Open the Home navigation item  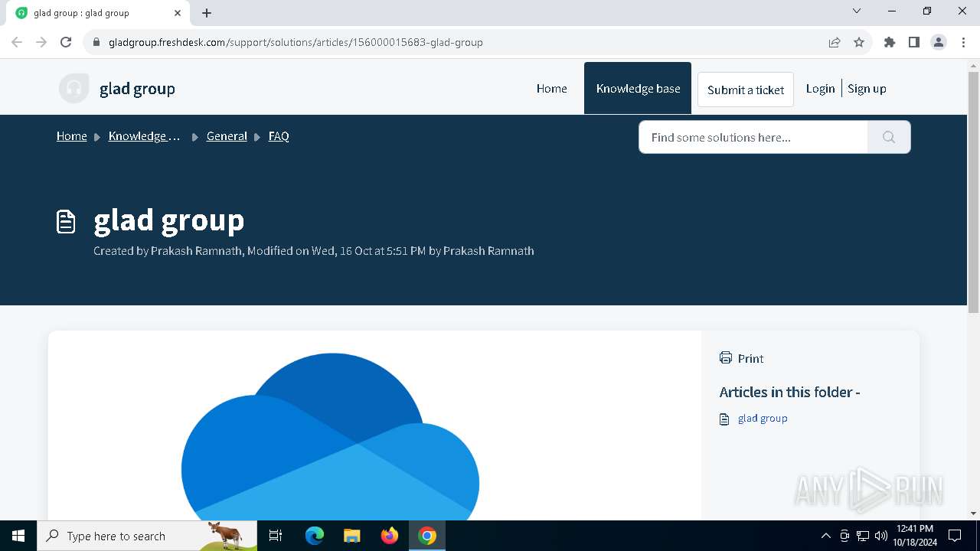[x=551, y=89]
